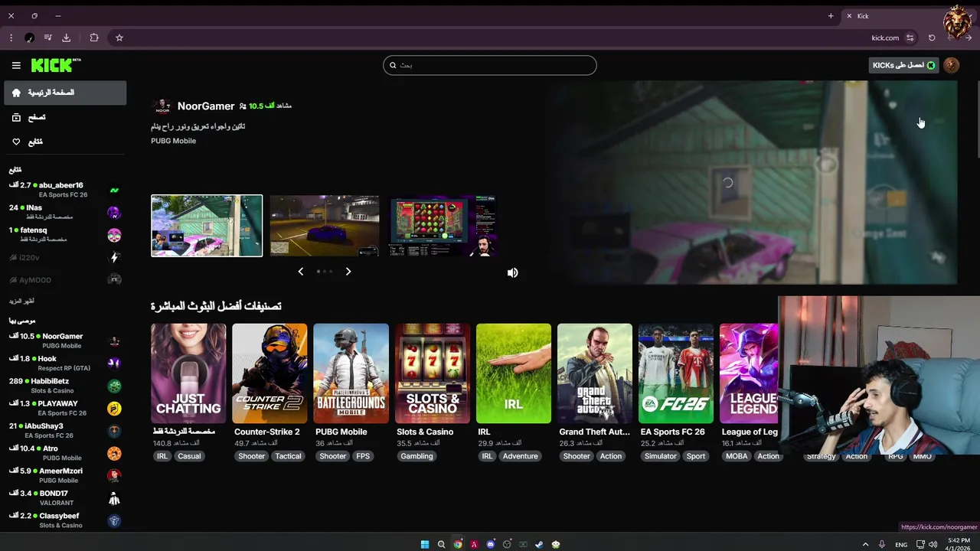Select the Kick browser tab

tap(892, 16)
